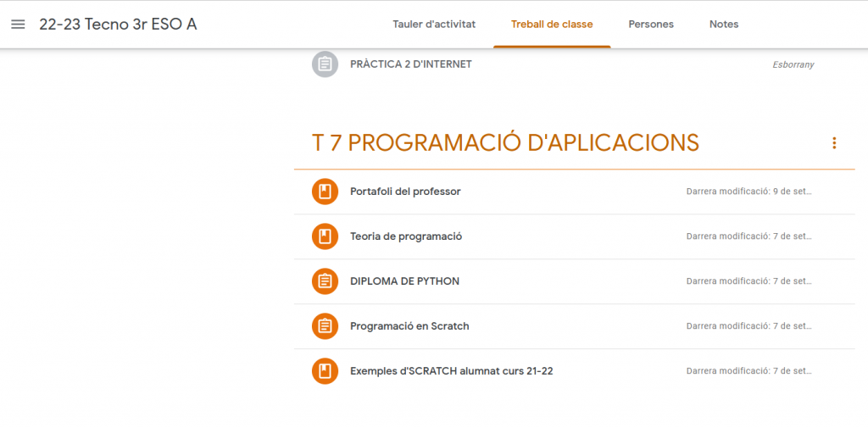868x428 pixels.
Task: Click the material icon beside Portafoli del professor
Action: 325,192
